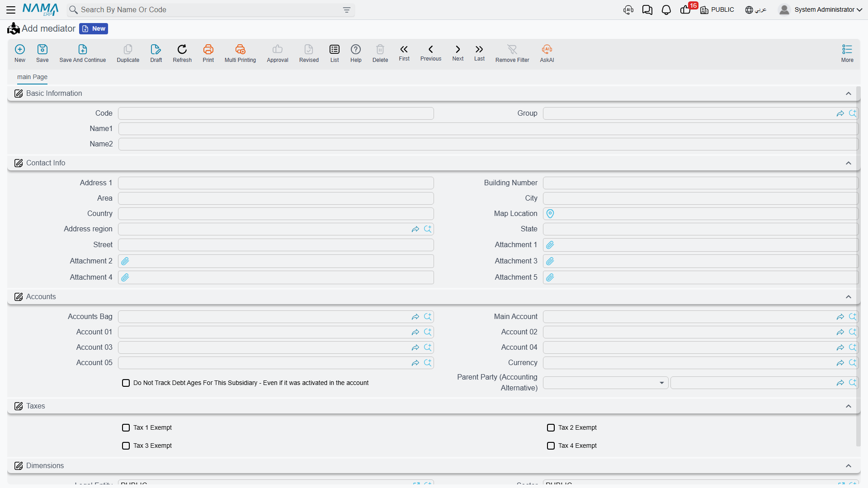Refresh the form
The image size is (868, 488).
click(x=182, y=53)
